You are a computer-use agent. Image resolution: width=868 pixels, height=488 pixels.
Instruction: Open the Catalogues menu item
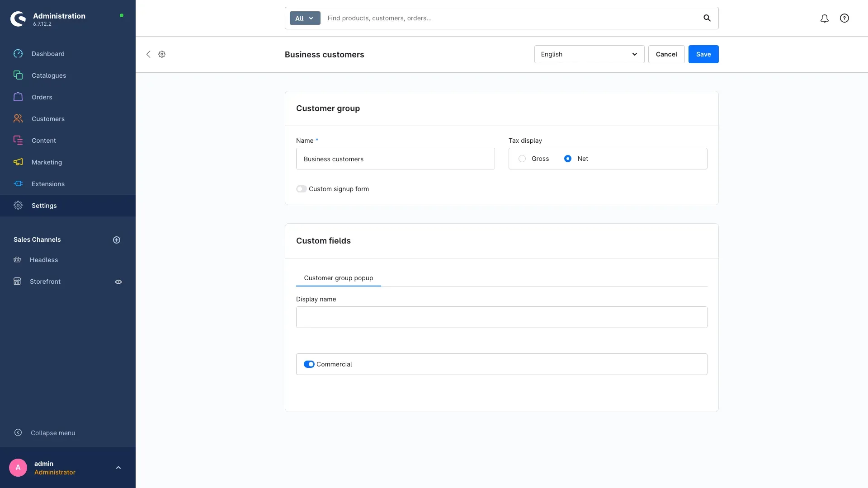(68, 75)
